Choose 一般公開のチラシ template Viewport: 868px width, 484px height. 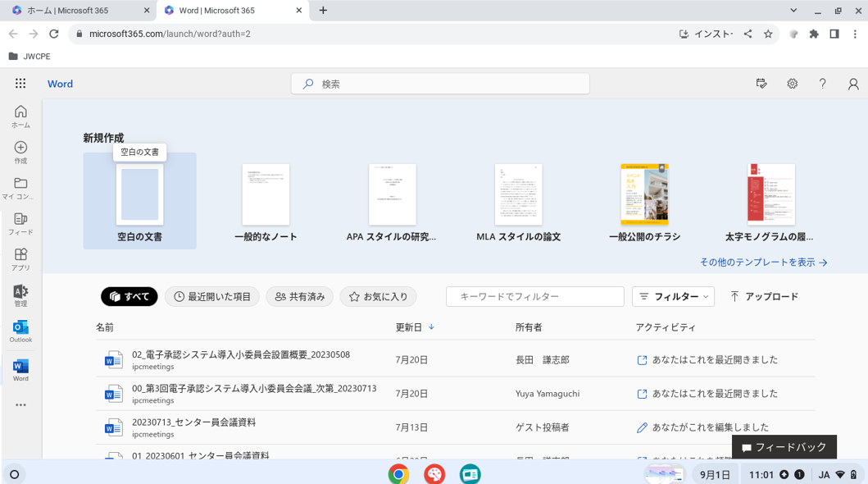pos(644,203)
